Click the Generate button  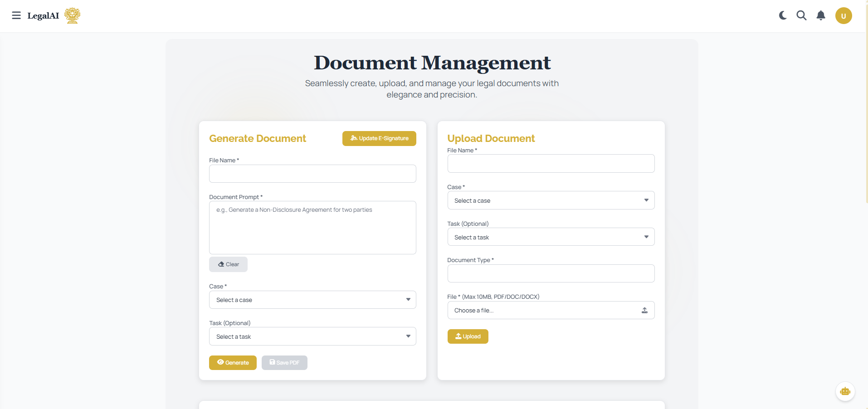[x=233, y=363]
